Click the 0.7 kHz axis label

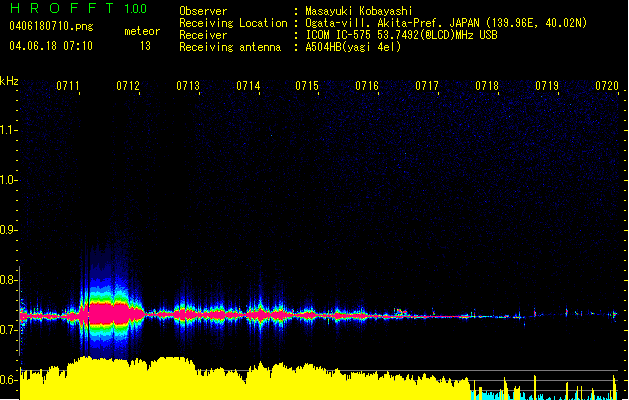(8, 330)
